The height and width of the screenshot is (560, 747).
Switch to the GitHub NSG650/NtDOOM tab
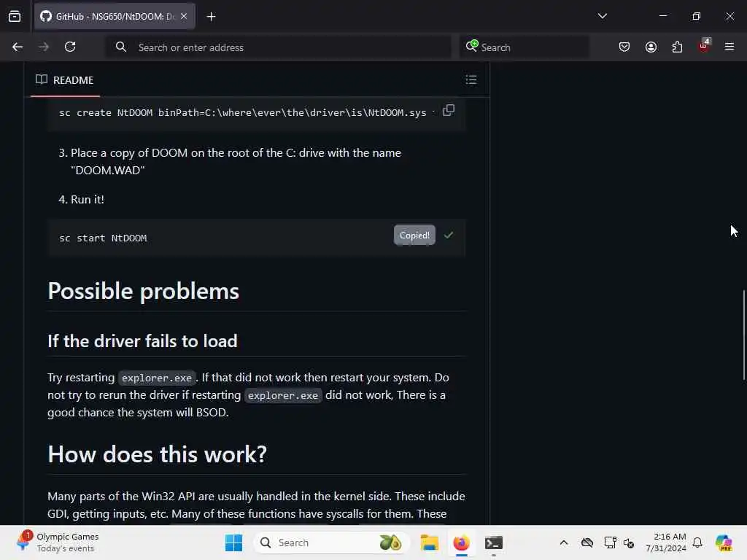pos(115,16)
